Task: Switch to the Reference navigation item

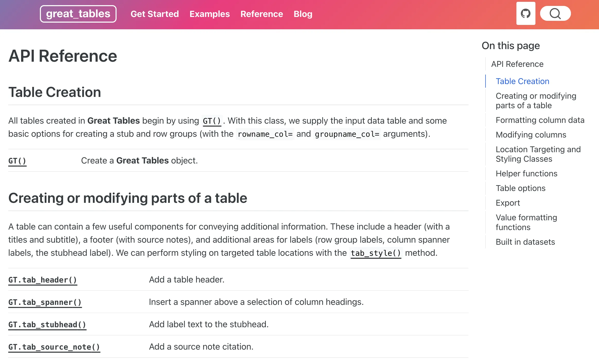Action: pos(262,14)
